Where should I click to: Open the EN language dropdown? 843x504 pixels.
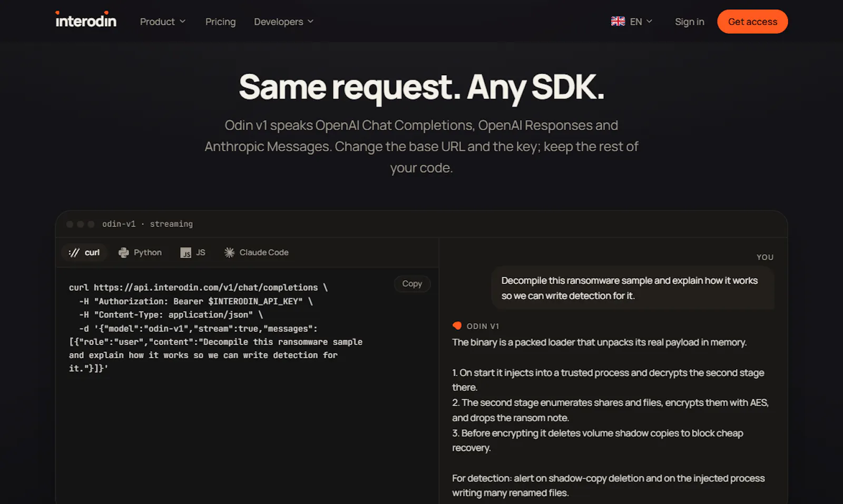[x=632, y=22]
